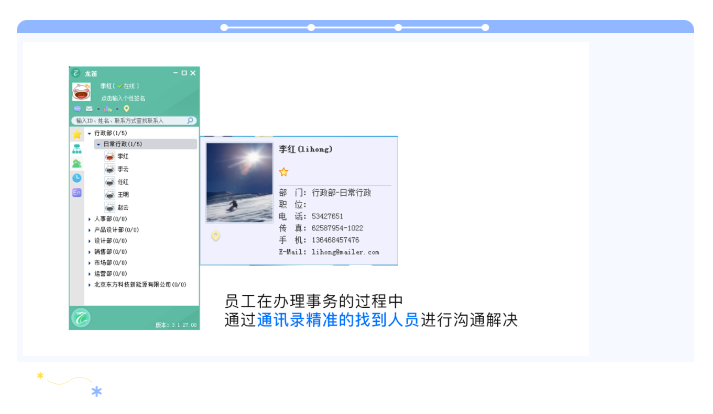Expand the 产品设计部 department node
Viewport: 713px width, 414px height.
click(x=89, y=230)
